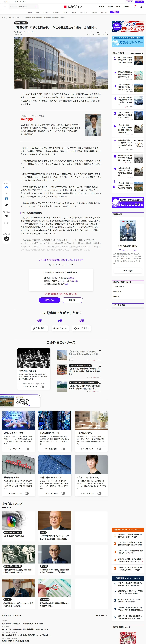Open the 誌面ビューアーで読む link

click(128, 250)
